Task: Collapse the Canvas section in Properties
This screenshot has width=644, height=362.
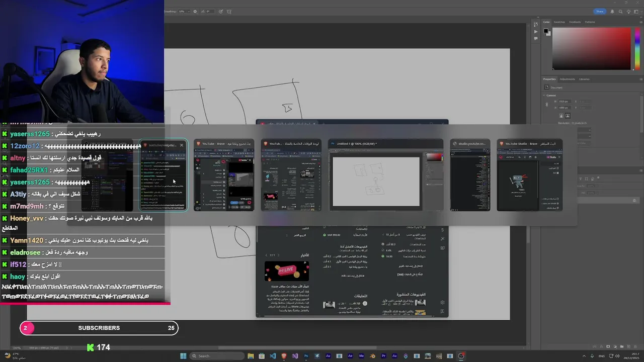Action: [544, 96]
